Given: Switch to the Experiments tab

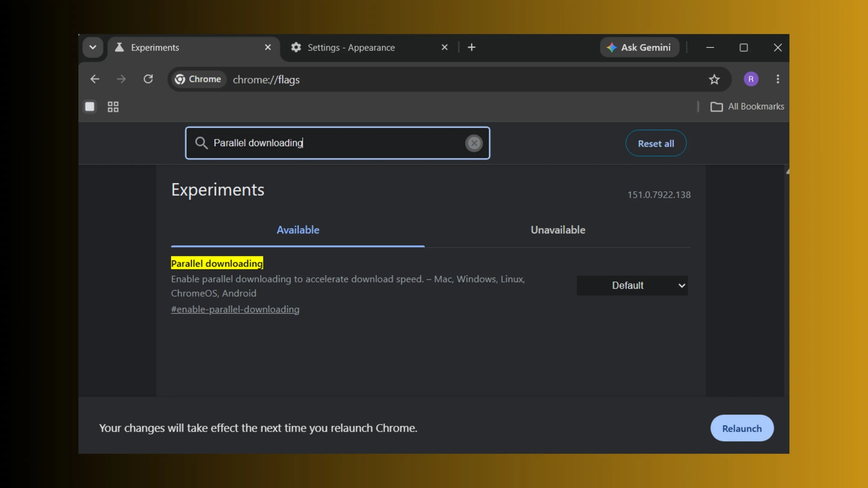Looking at the screenshot, I should [193, 48].
